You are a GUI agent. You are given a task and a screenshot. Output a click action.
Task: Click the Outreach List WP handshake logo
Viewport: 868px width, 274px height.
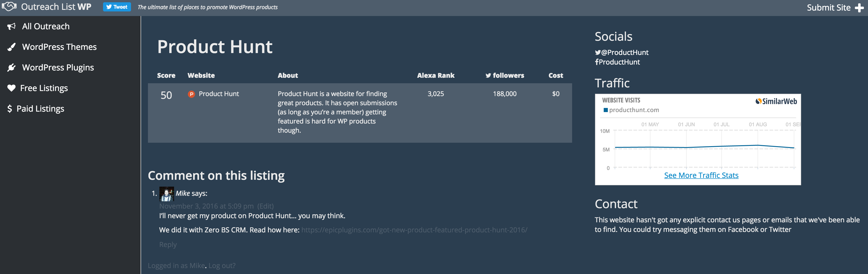coord(9,6)
